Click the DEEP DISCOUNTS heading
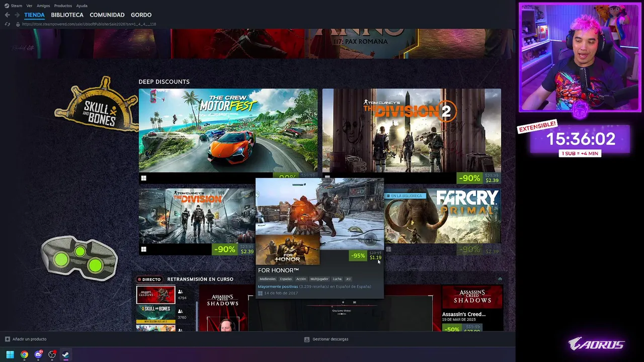 (164, 81)
